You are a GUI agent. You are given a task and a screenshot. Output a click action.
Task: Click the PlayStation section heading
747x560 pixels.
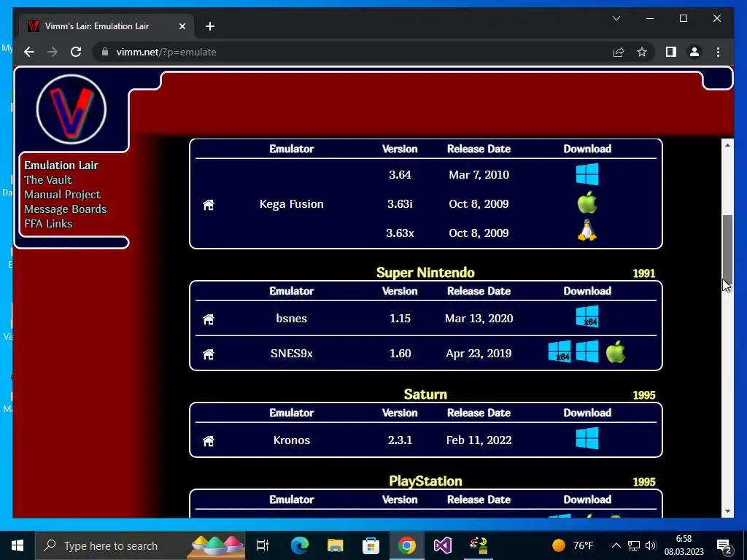pos(425,481)
